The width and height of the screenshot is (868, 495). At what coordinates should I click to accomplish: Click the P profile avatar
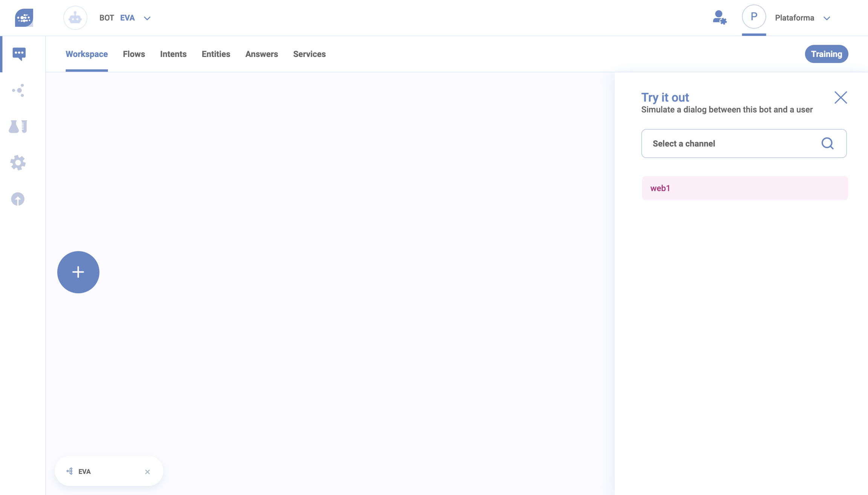coord(753,17)
